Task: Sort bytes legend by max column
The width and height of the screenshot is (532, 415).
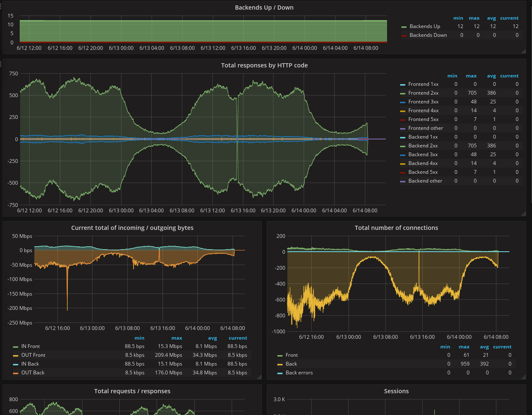Action: [x=177, y=338]
